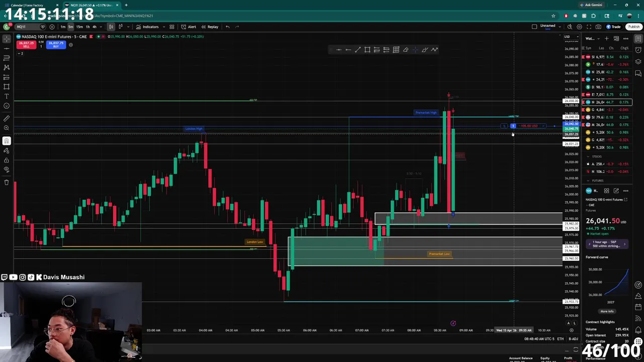This screenshot has height=362, width=644.
Task: Add symbol to watchlist plus icon
Action: 607,39
